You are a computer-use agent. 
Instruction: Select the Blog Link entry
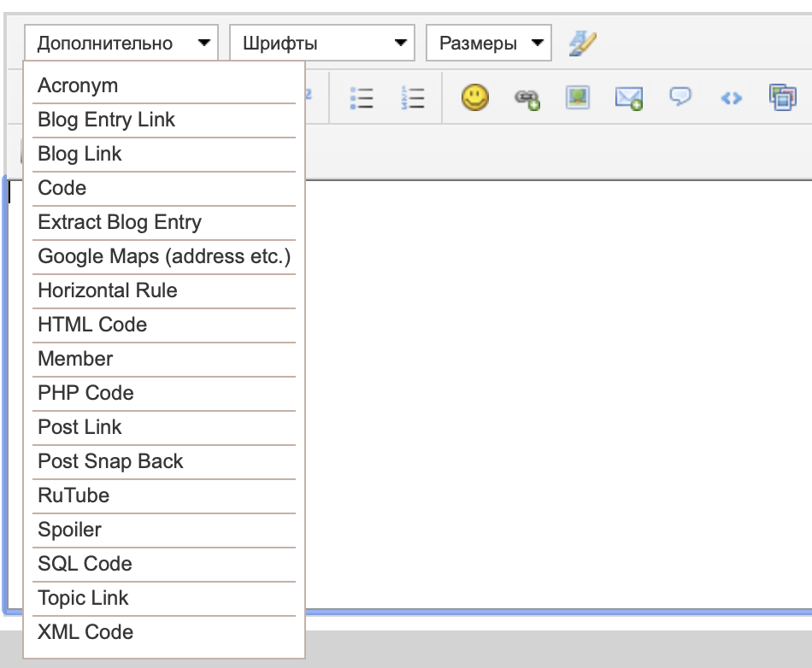163,155
